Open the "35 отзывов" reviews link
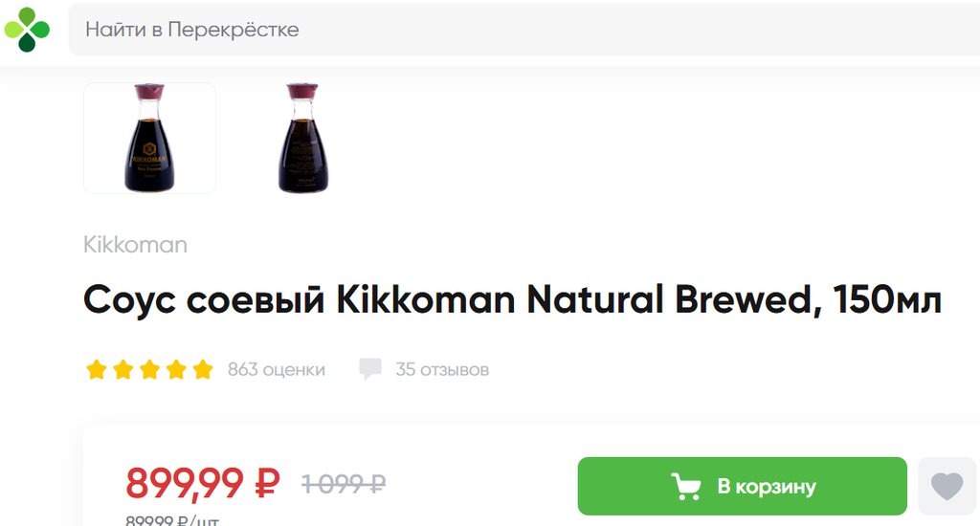The image size is (980, 526). 442,369
